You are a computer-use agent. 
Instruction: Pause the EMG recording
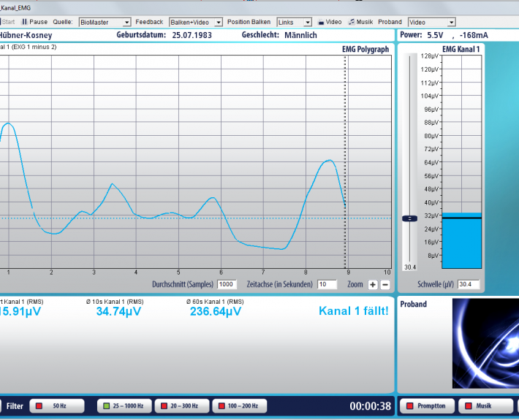34,22
